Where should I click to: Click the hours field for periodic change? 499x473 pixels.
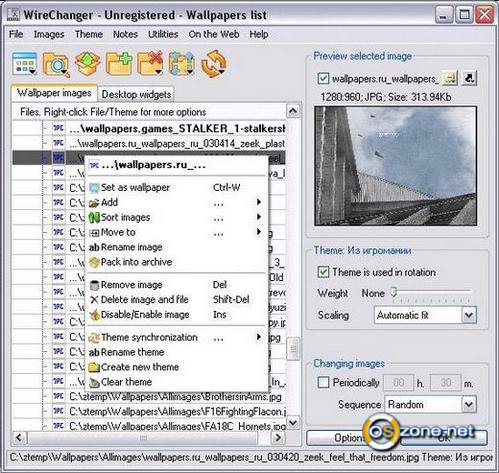[399, 383]
